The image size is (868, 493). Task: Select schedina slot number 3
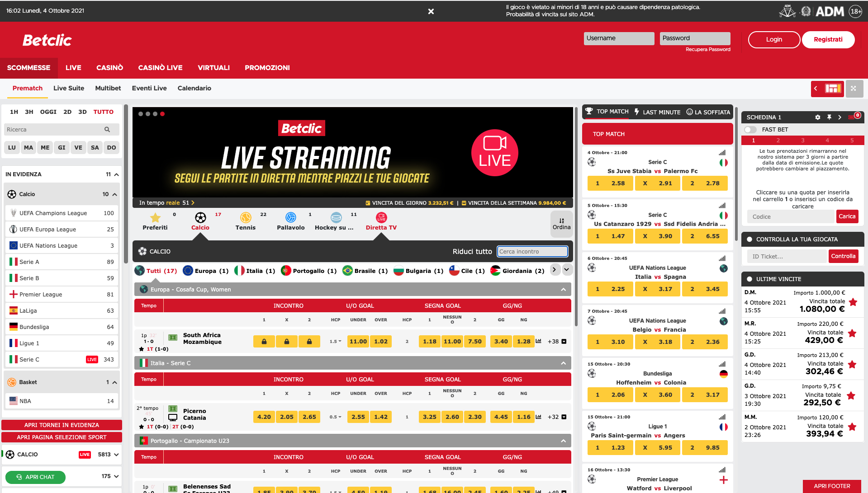click(x=802, y=140)
